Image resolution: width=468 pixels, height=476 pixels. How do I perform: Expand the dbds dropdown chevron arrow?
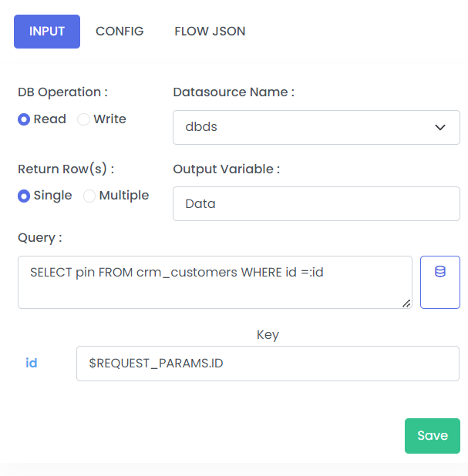point(439,127)
